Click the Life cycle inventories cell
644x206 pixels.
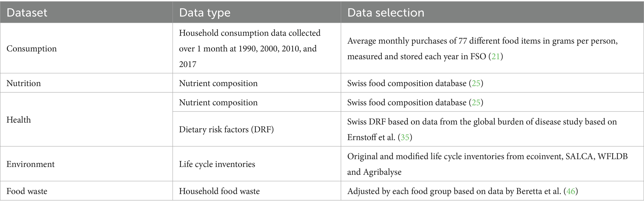[x=217, y=164]
